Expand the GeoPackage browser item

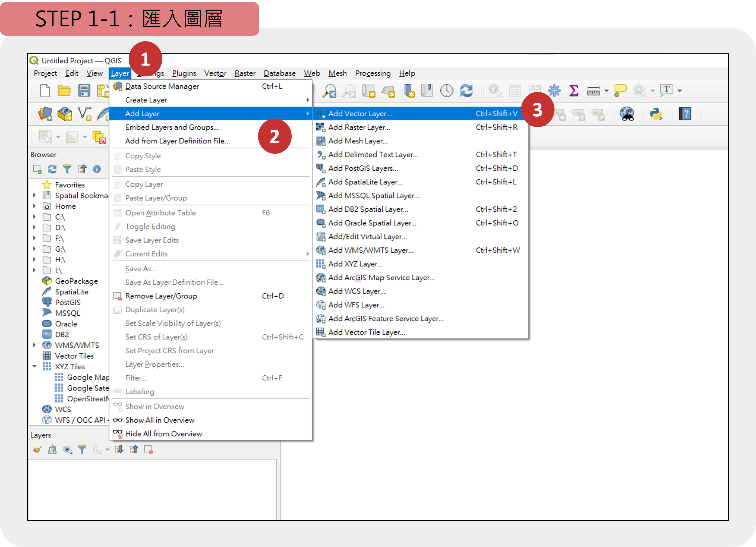click(33, 281)
